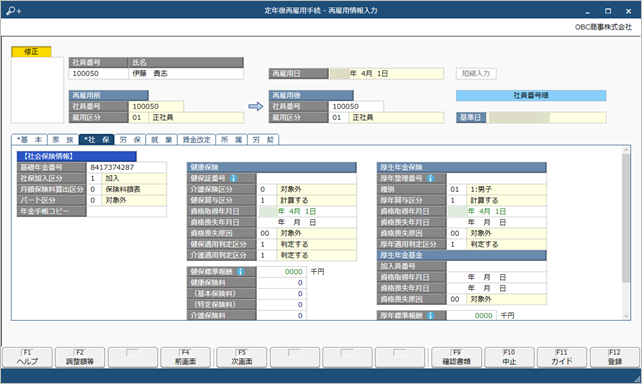Select the 厚年賞与区分 field
The height and width of the screenshot is (384, 642).
pos(497,201)
